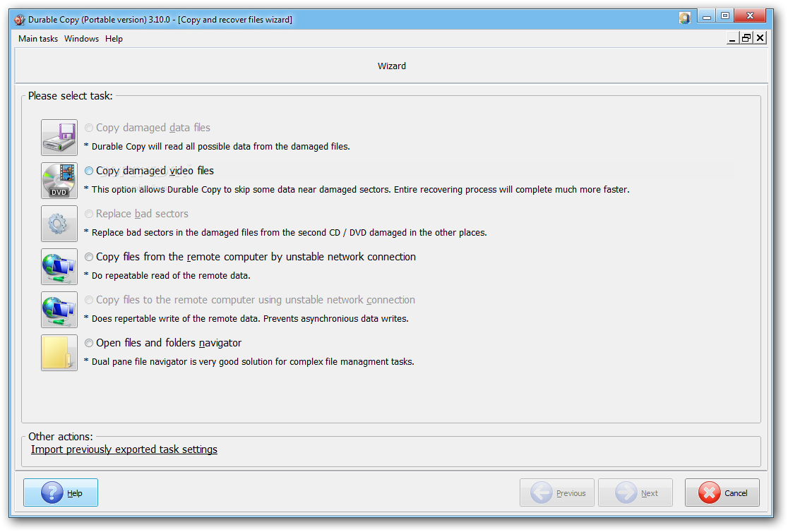Open the Help menu in the menu bar
This screenshot has width=788, height=532.
(x=114, y=39)
